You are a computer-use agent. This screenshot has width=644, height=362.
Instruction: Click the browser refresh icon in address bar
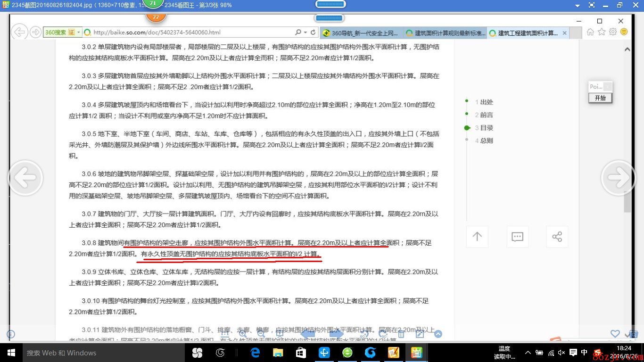313,33
